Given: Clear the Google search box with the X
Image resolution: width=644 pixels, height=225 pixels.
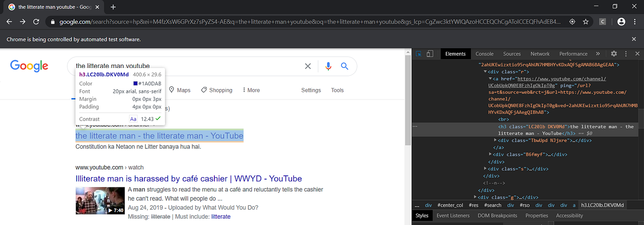Looking at the screenshot, I should tap(308, 66).
